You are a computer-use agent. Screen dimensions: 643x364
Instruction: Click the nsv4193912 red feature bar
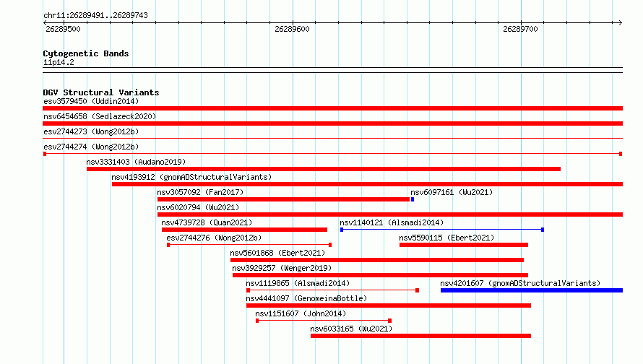(x=367, y=184)
